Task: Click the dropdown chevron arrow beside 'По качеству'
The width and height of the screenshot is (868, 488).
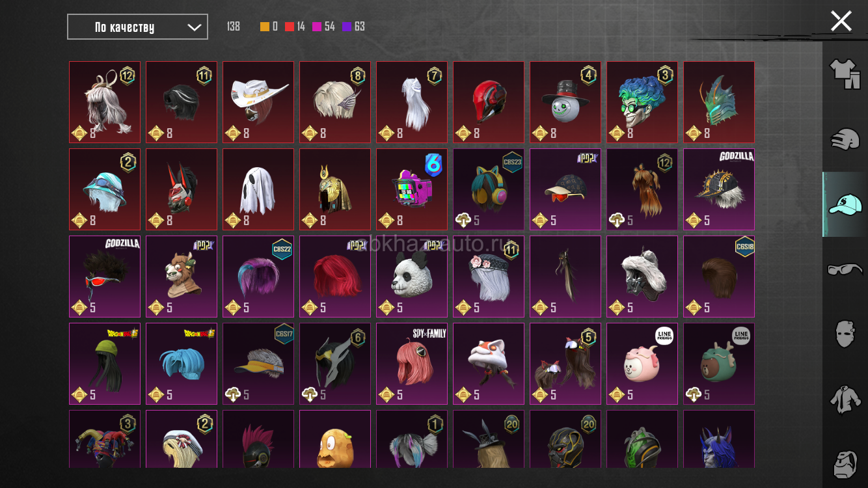Action: click(194, 27)
